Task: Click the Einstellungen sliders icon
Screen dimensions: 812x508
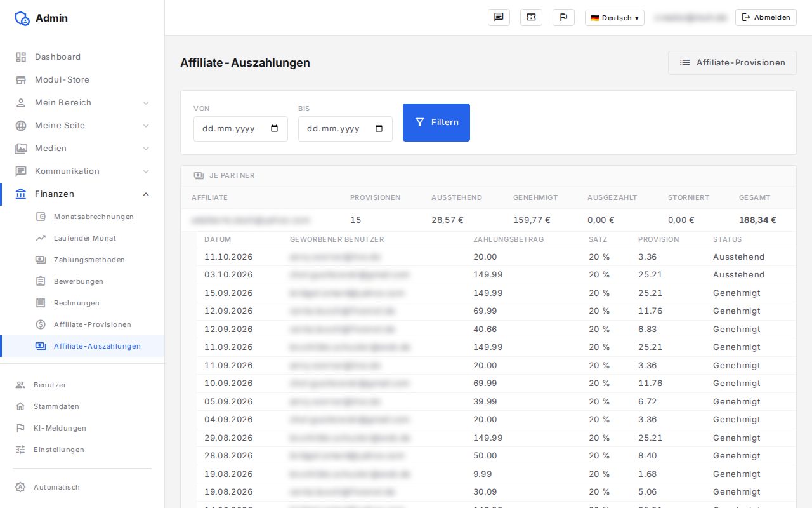Action: click(x=20, y=450)
